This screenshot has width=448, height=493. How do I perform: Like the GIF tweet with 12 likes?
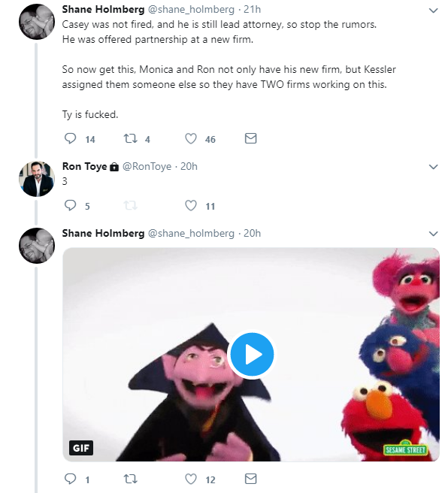pyautogui.click(x=190, y=479)
